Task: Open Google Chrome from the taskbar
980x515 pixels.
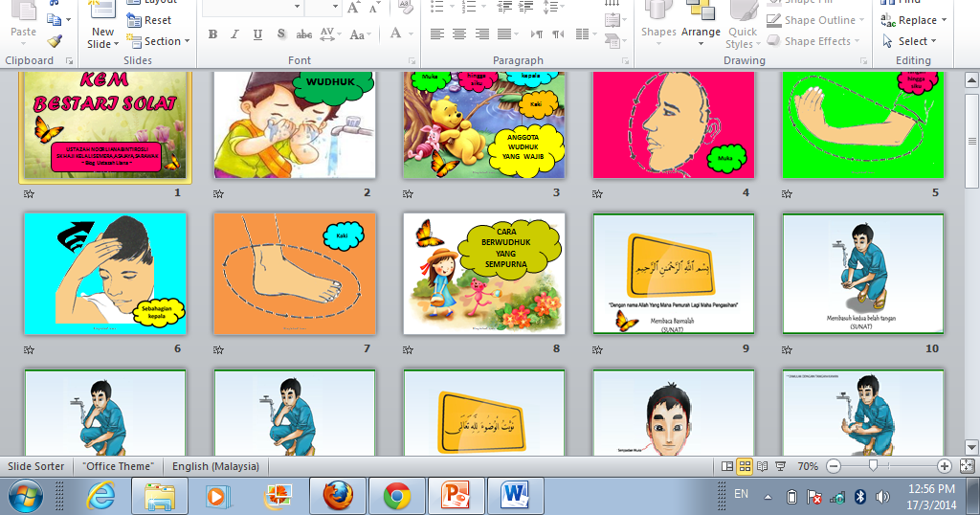Action: (x=397, y=497)
